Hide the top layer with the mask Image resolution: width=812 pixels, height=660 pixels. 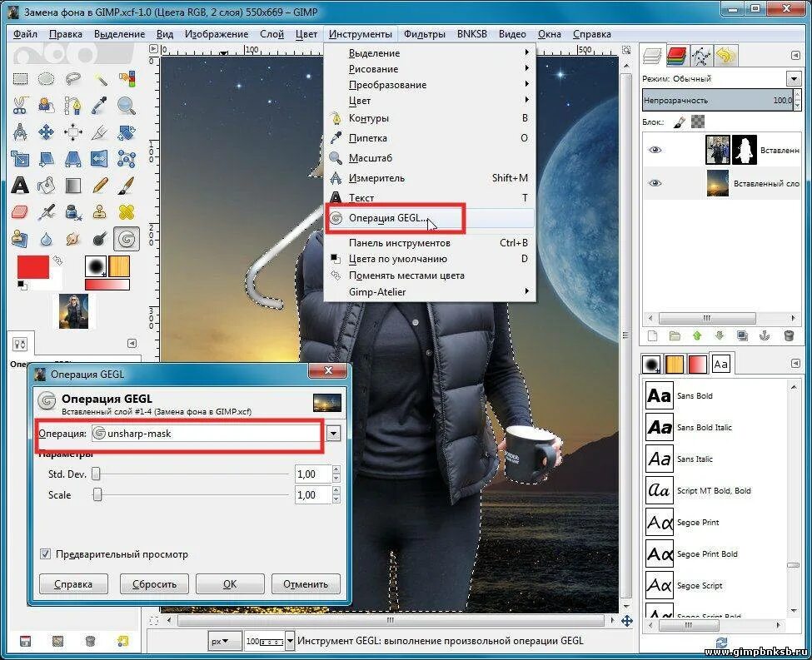(x=655, y=150)
